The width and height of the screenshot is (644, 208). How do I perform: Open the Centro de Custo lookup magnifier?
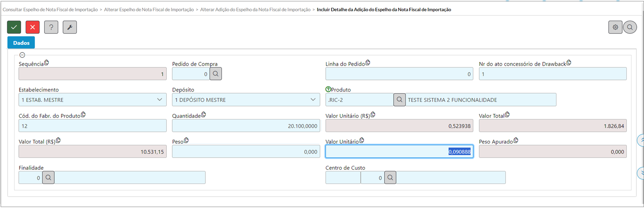390,177
